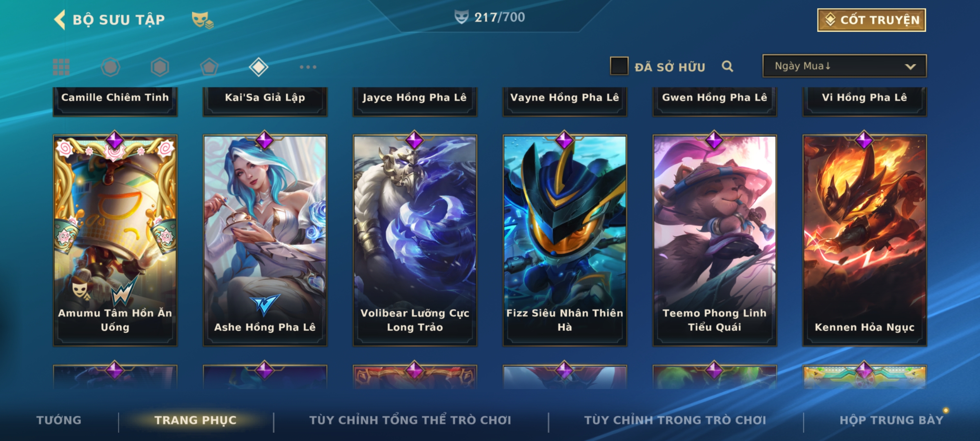
Task: Go back using the Bộ Sưu Tập arrow
Action: 60,20
